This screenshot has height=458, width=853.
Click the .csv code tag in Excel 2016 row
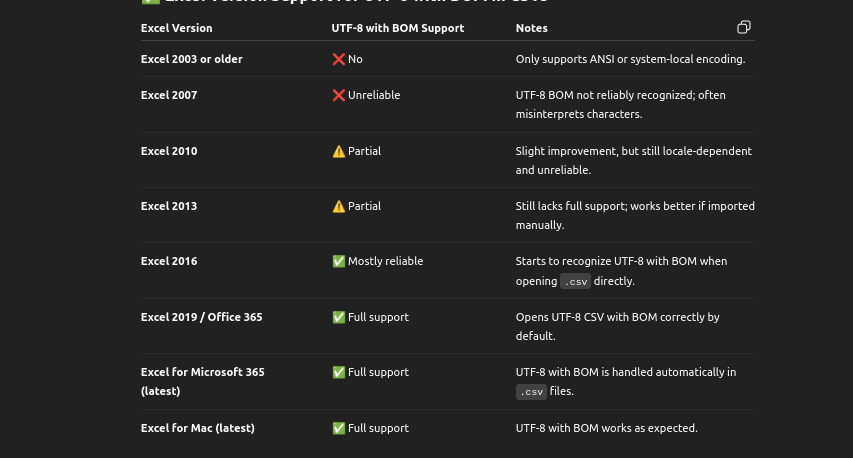575,282
